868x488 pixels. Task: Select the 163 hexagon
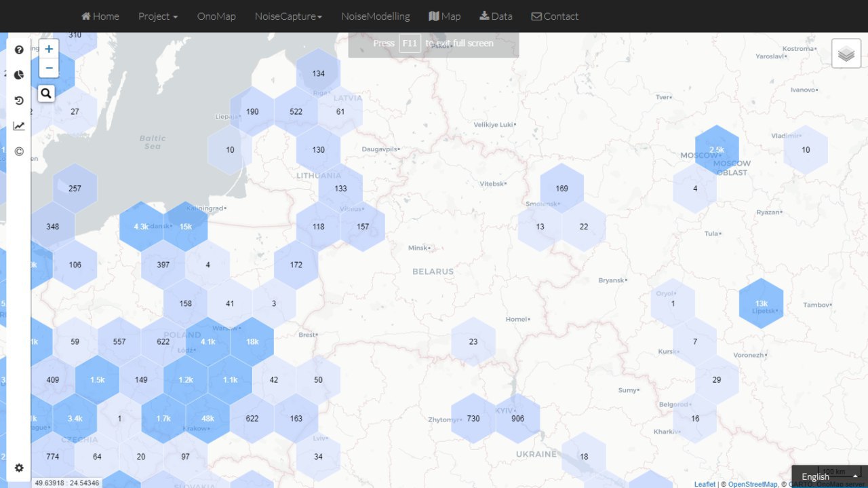296,419
